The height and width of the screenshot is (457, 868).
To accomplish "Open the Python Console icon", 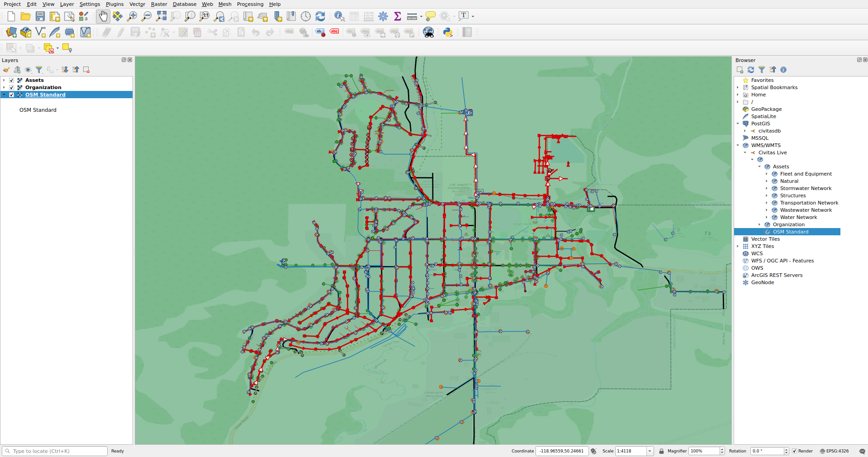I will (x=448, y=32).
